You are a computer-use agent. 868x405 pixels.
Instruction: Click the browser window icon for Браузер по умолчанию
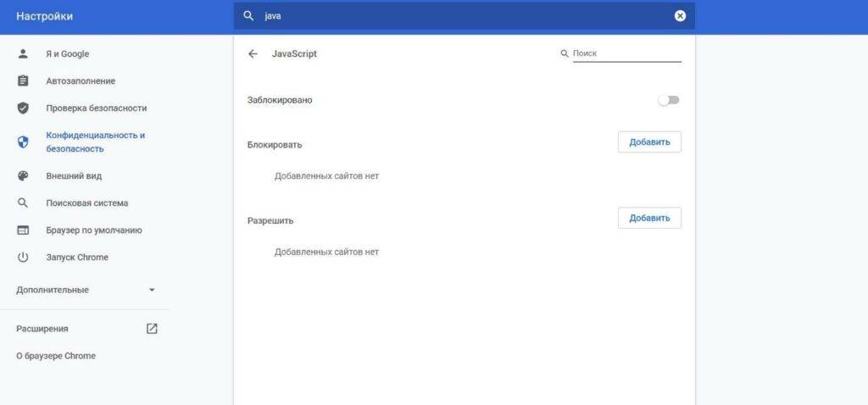pos(23,230)
